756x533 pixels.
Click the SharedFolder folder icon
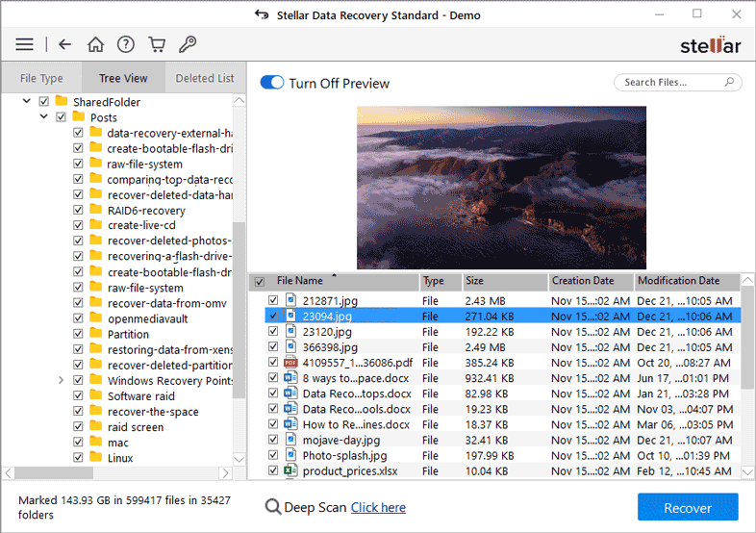(x=62, y=101)
